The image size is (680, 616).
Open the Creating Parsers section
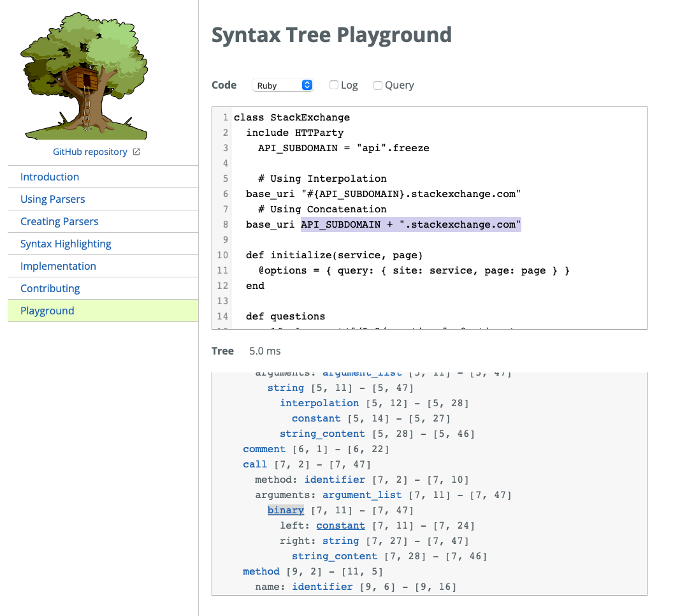(x=59, y=222)
